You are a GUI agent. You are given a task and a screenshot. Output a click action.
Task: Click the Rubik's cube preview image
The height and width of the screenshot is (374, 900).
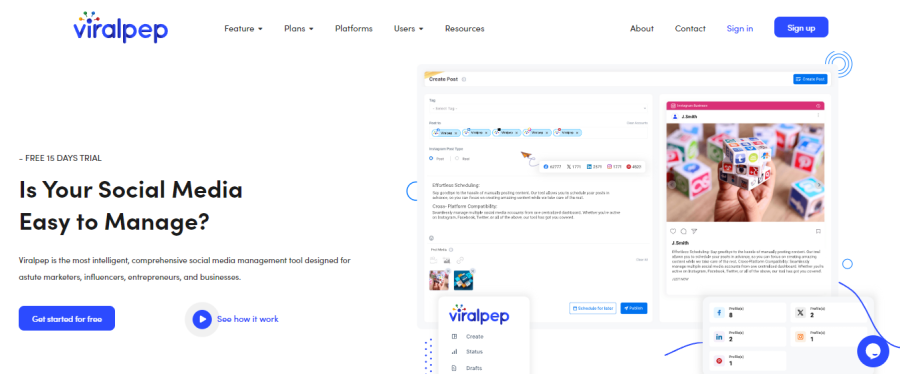(x=745, y=172)
